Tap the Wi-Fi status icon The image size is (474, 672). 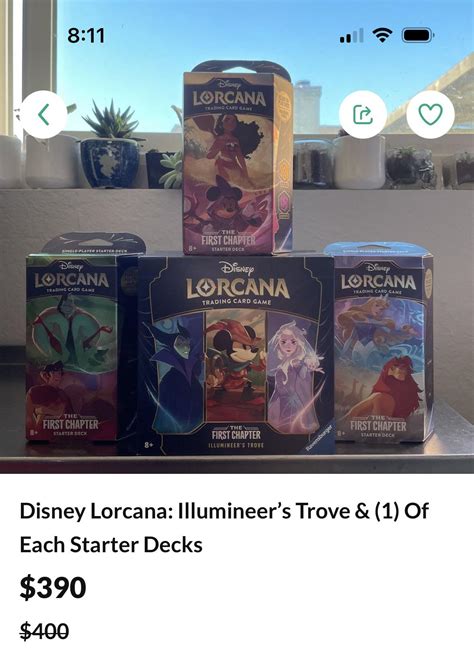click(x=383, y=35)
